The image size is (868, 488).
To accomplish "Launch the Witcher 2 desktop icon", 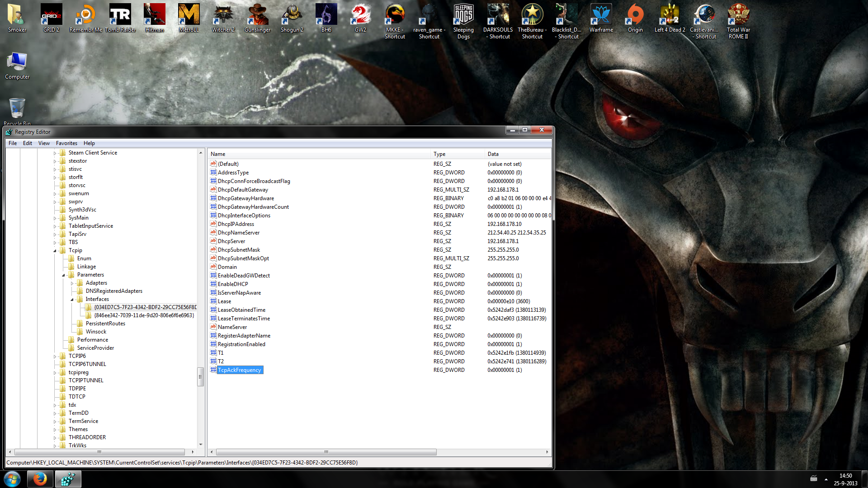I will pos(223,18).
